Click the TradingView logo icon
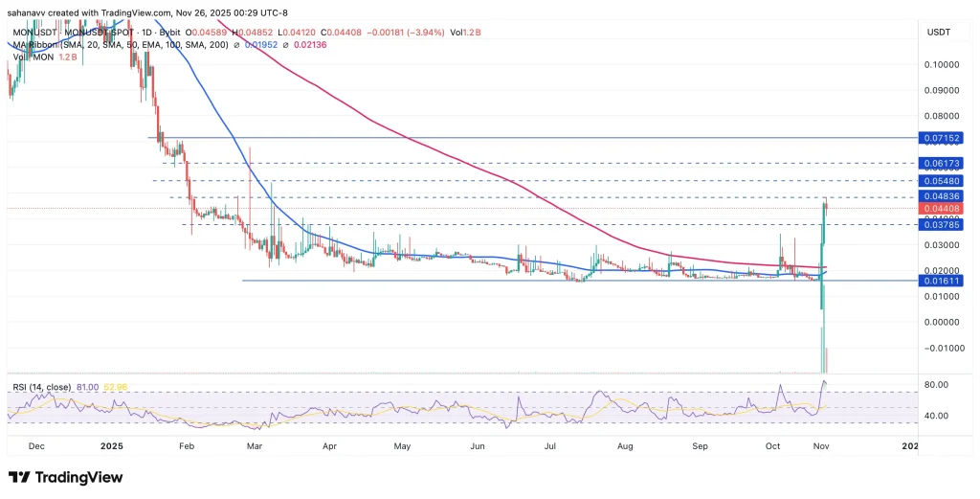The height and width of the screenshot is (499, 980). click(19, 477)
